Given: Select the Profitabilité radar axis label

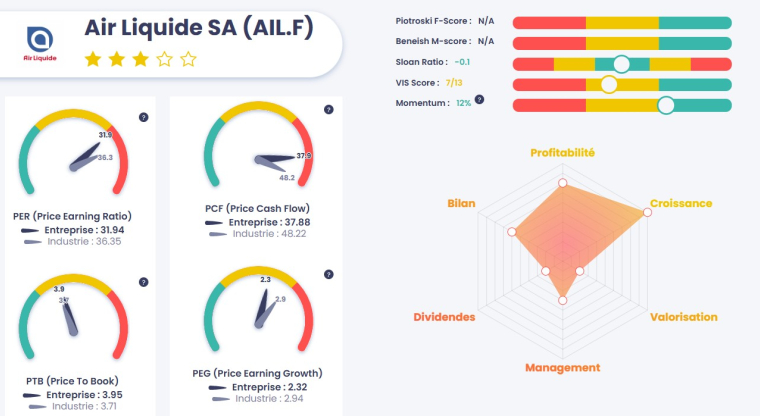Looking at the screenshot, I should [x=562, y=153].
